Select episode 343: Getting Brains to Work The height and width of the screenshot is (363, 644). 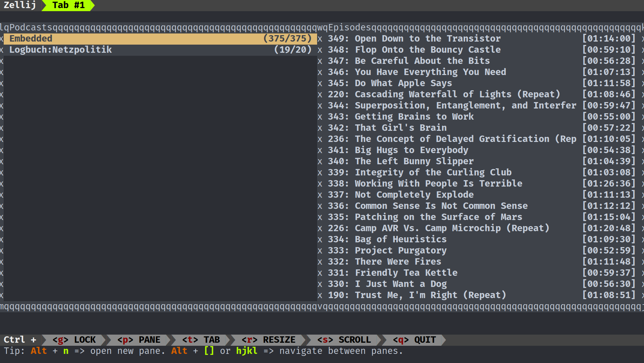point(481,117)
